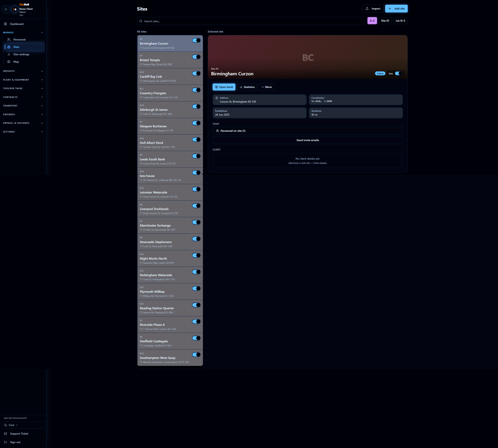Open the Statistics tab

pyautogui.click(x=247, y=87)
